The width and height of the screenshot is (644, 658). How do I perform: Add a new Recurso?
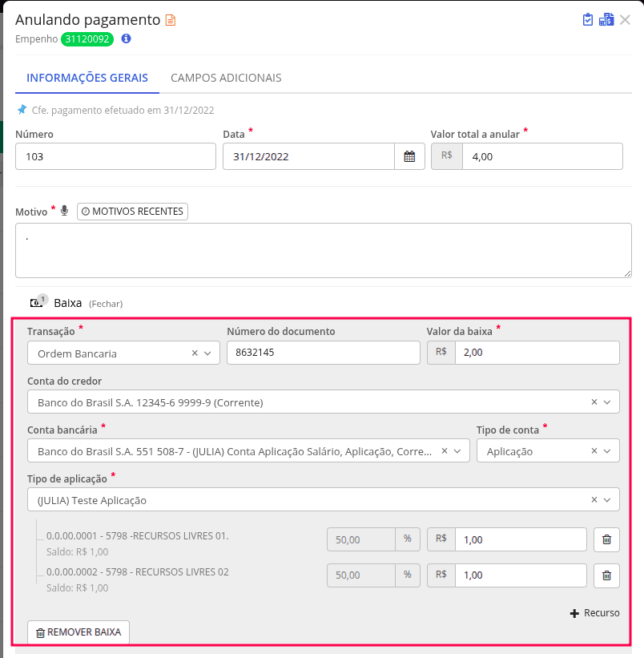pyautogui.click(x=595, y=613)
